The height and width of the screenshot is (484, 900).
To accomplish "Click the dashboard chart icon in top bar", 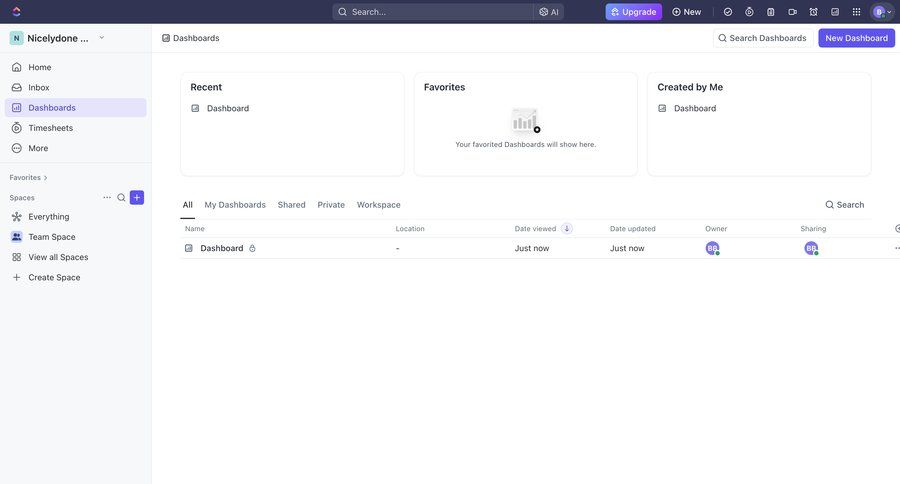I will click(x=835, y=11).
